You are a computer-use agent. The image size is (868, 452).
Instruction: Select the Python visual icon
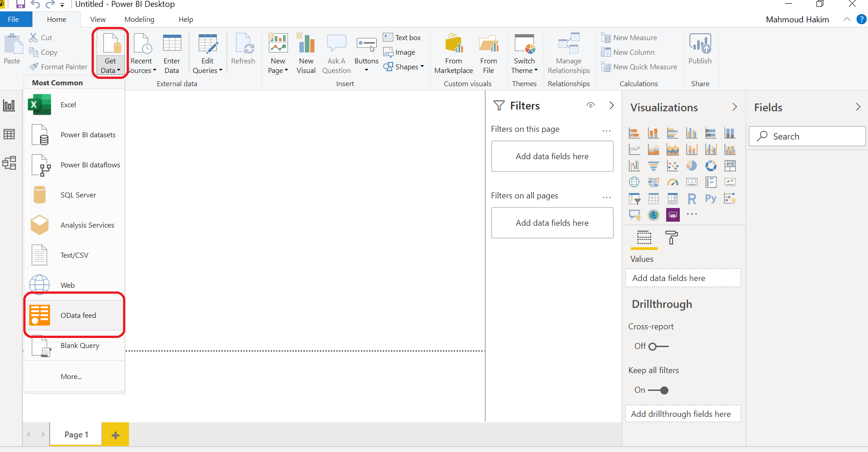click(x=711, y=198)
